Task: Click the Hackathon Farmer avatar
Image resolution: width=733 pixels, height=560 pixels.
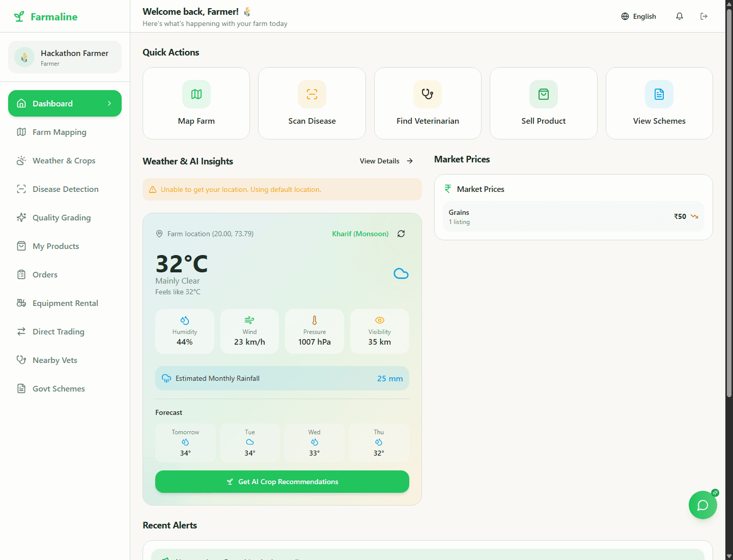Action: (x=24, y=57)
